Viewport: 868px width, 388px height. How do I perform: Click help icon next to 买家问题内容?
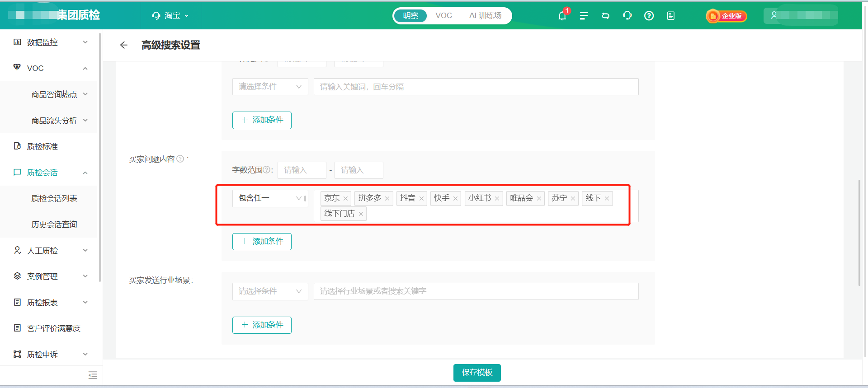click(180, 159)
